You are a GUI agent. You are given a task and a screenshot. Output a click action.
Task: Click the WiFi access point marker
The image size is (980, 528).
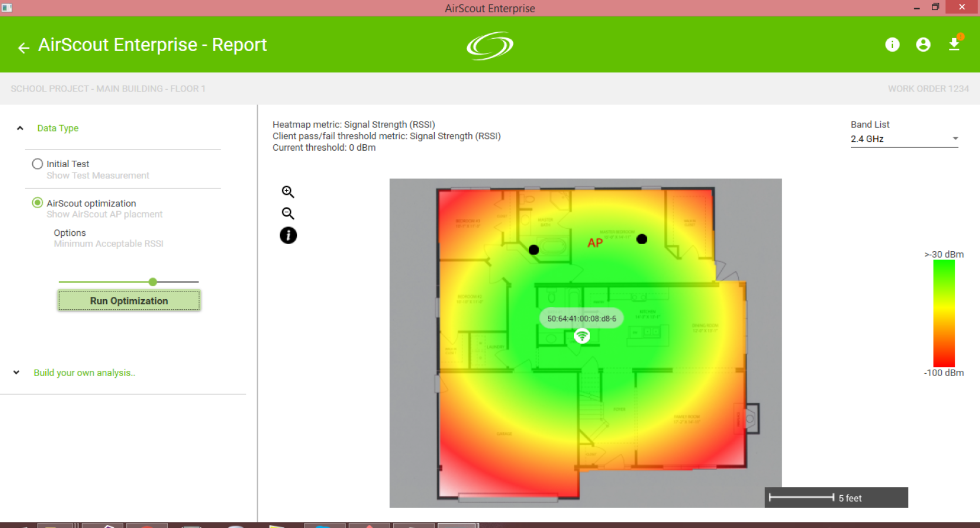pyautogui.click(x=582, y=336)
